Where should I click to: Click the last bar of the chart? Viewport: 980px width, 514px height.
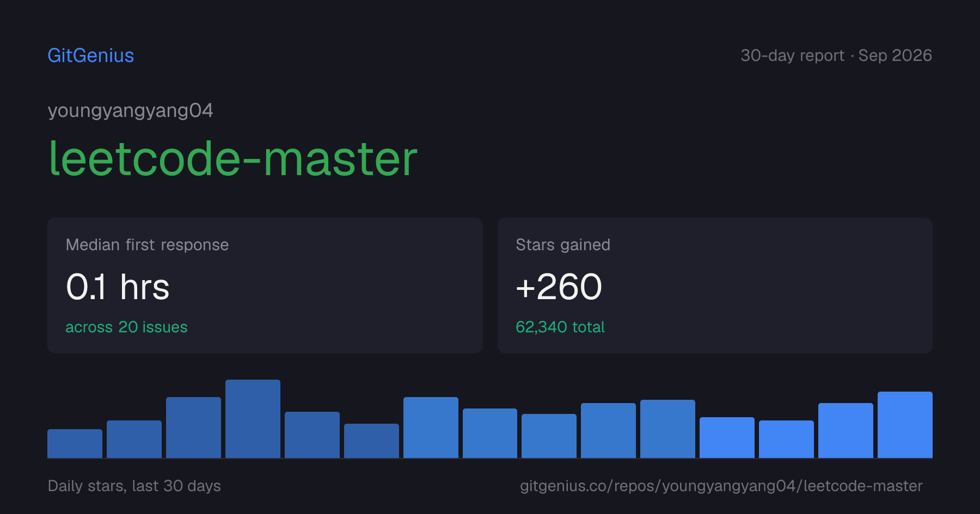905,425
